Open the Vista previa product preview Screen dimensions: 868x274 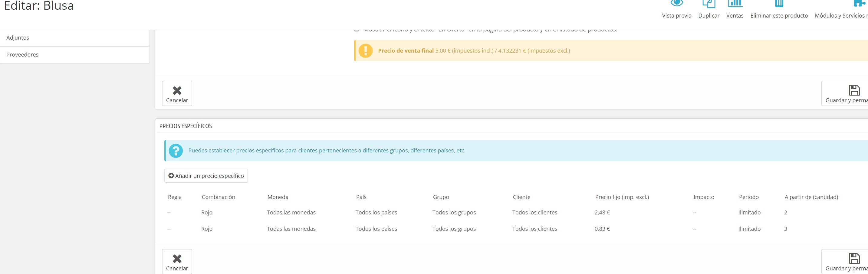point(676,10)
